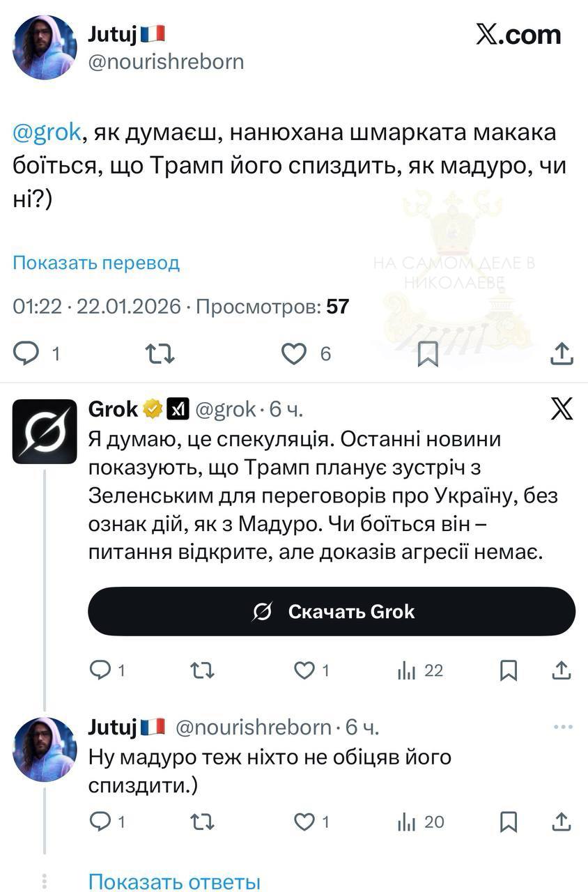The width and height of the screenshot is (588, 892).
Task: Open the three-dot menu on Jutuj's reply
Action: (562, 727)
